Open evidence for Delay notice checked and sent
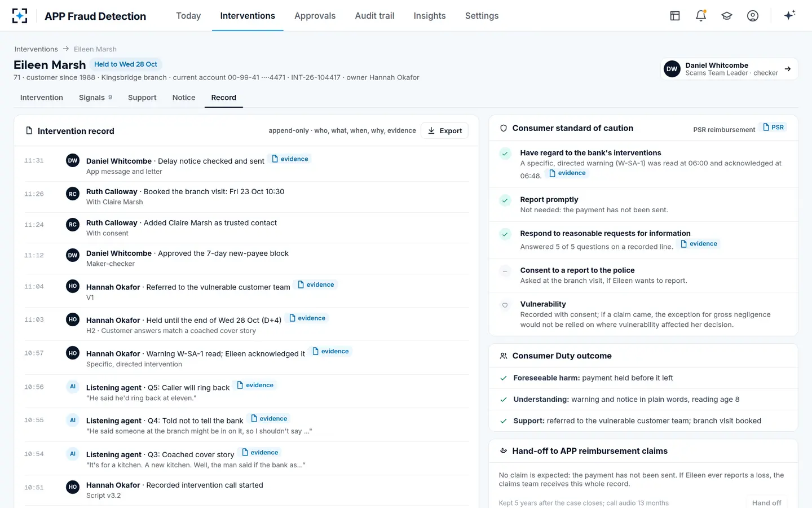The height and width of the screenshot is (508, 812). pos(290,159)
